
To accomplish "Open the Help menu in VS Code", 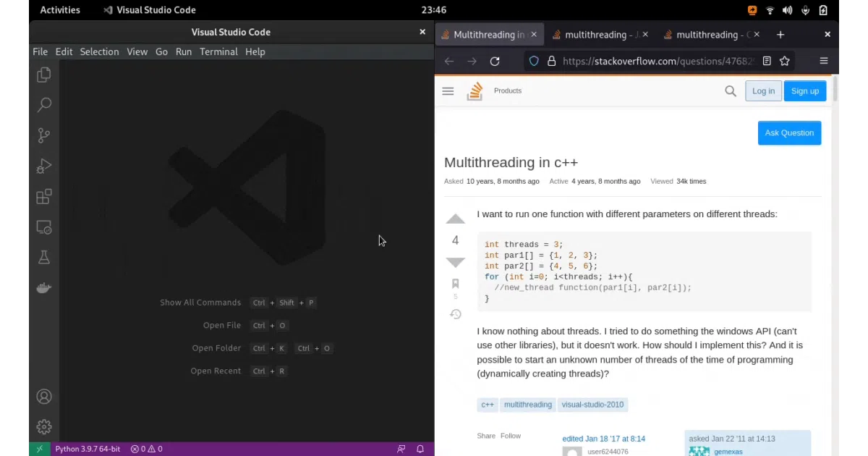I will pos(255,51).
